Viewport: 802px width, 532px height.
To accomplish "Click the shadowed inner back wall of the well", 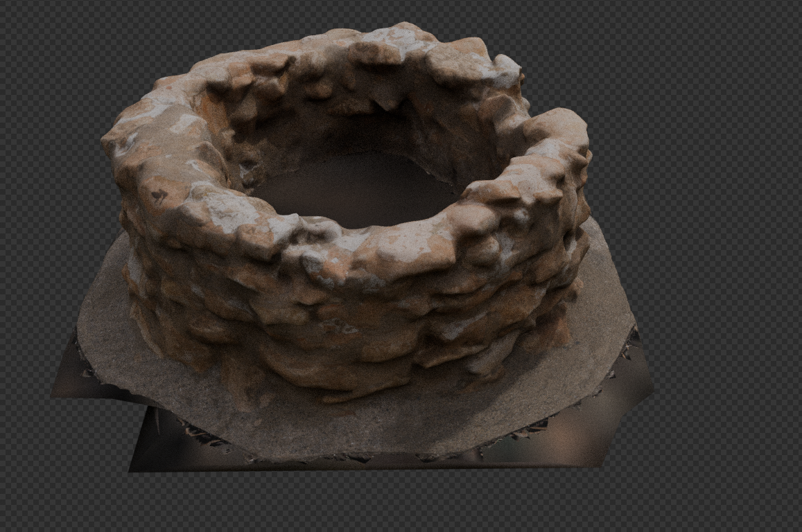I will 360,118.
